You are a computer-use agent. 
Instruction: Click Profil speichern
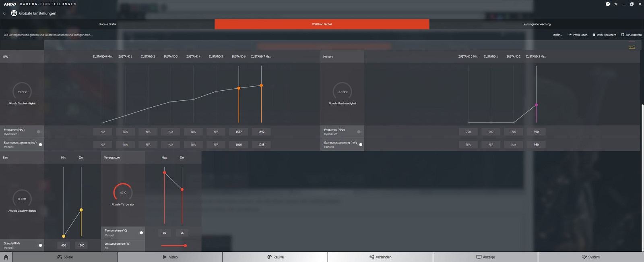[604, 35]
